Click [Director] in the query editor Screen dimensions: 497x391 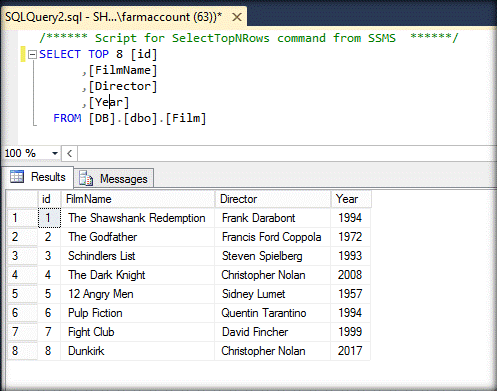click(x=123, y=86)
